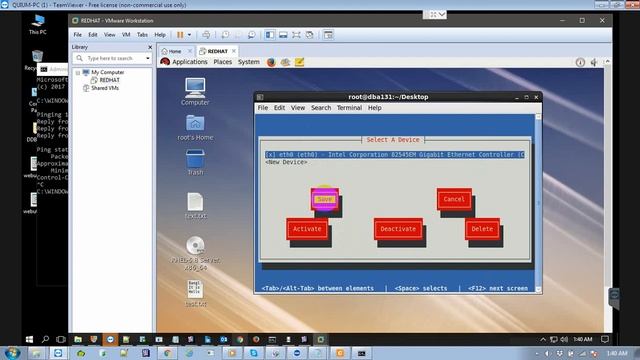This screenshot has width=640, height=360.
Task: Open the snapshot manager toolbar icon
Action: click(x=251, y=35)
